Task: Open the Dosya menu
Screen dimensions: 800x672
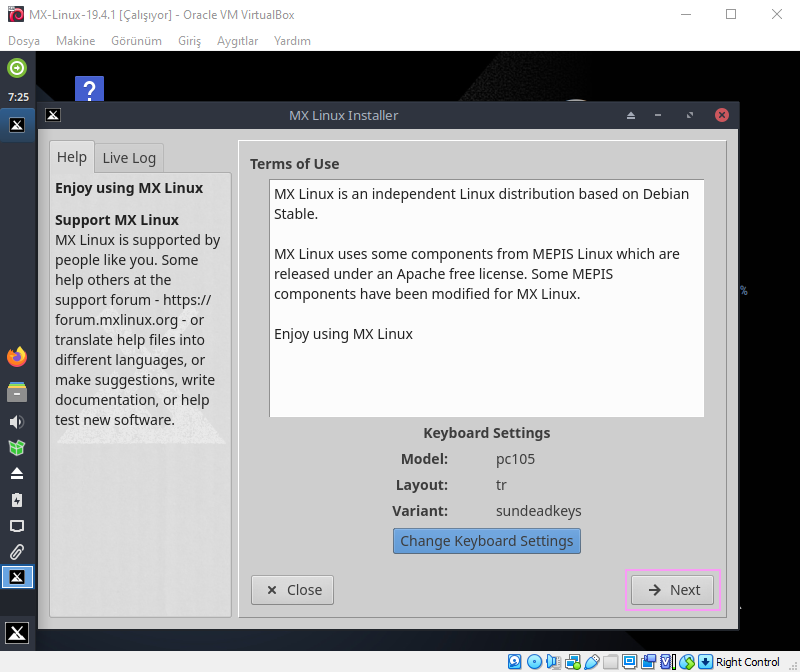Action: pos(24,41)
